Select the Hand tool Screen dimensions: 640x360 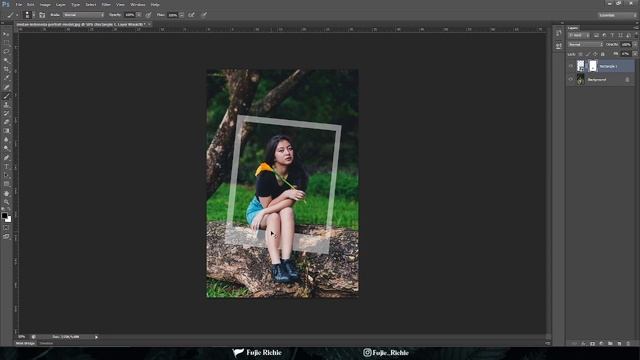[x=6, y=193]
